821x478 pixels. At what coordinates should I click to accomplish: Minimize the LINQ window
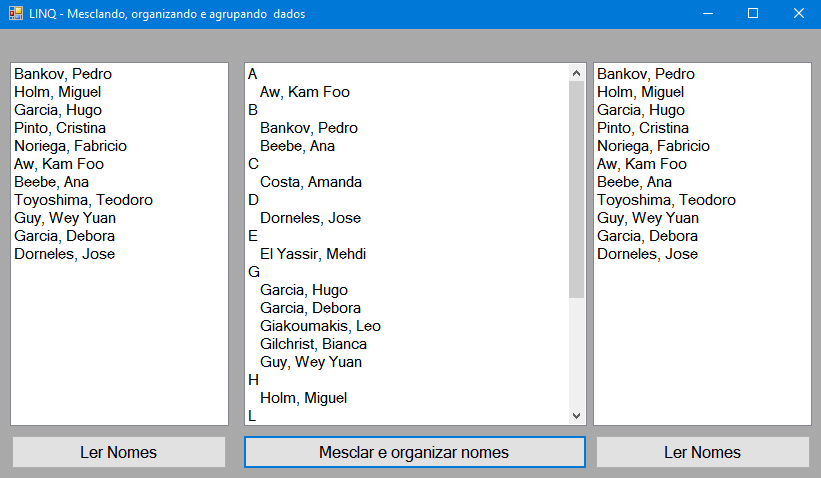click(708, 14)
